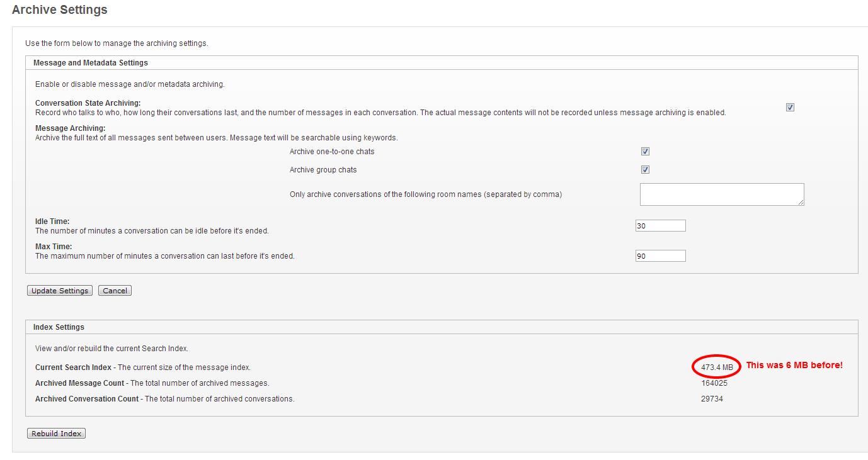Image resolution: width=868 pixels, height=460 pixels.
Task: Click the 'Archive group chats' label text
Action: (323, 170)
